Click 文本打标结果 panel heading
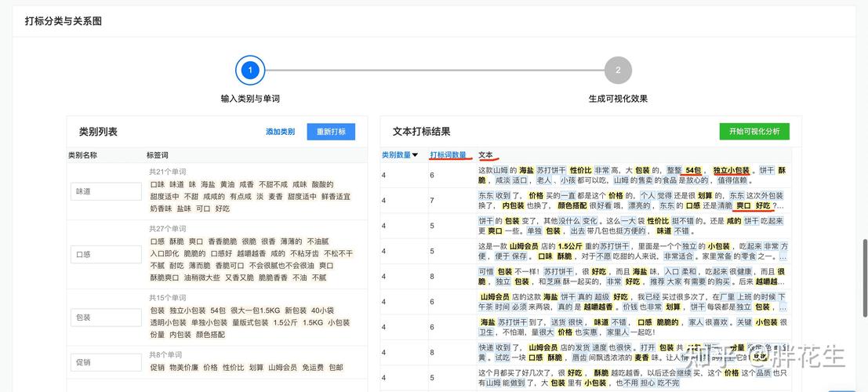 [421, 132]
